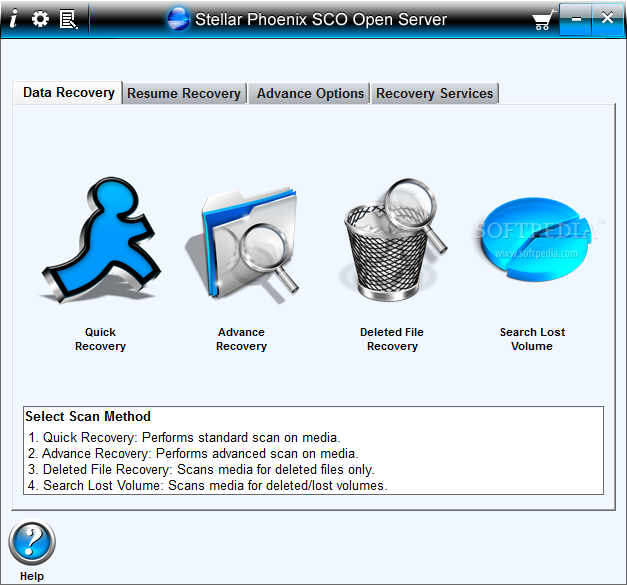Click the 'Stellar Phoenix SCO Open Server' title
The image size is (627, 585).
[x=321, y=20]
